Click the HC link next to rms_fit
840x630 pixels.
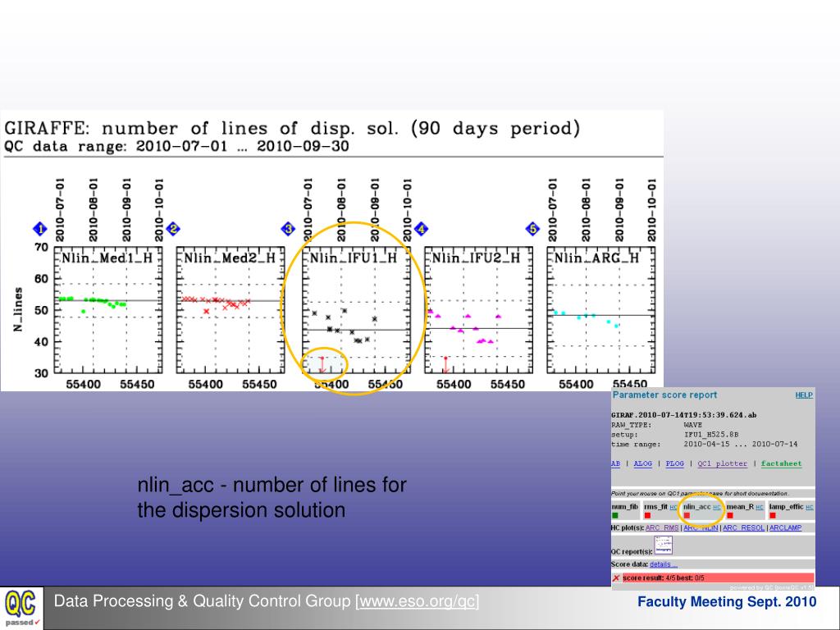click(x=673, y=507)
